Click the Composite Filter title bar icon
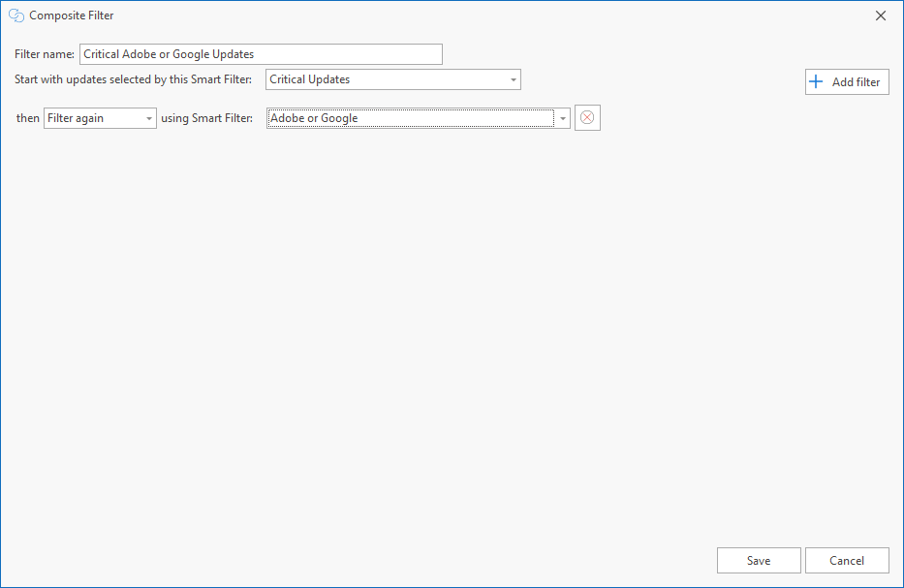 pos(15,15)
